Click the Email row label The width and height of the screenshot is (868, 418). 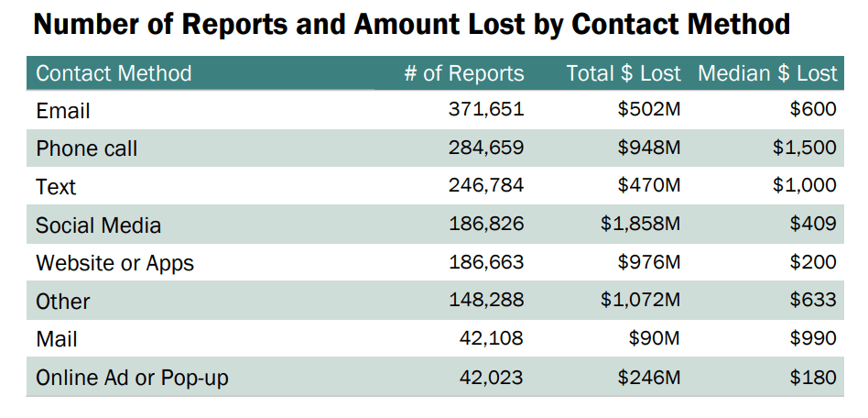63,111
